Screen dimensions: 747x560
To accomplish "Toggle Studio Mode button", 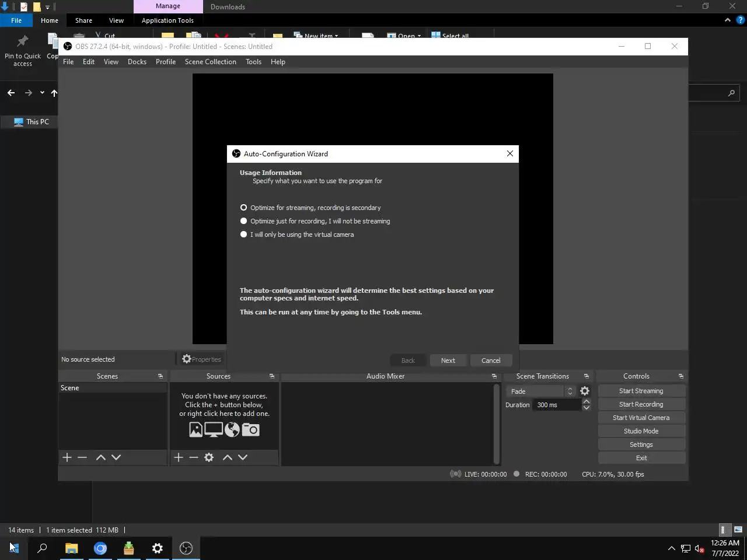I will (x=641, y=431).
